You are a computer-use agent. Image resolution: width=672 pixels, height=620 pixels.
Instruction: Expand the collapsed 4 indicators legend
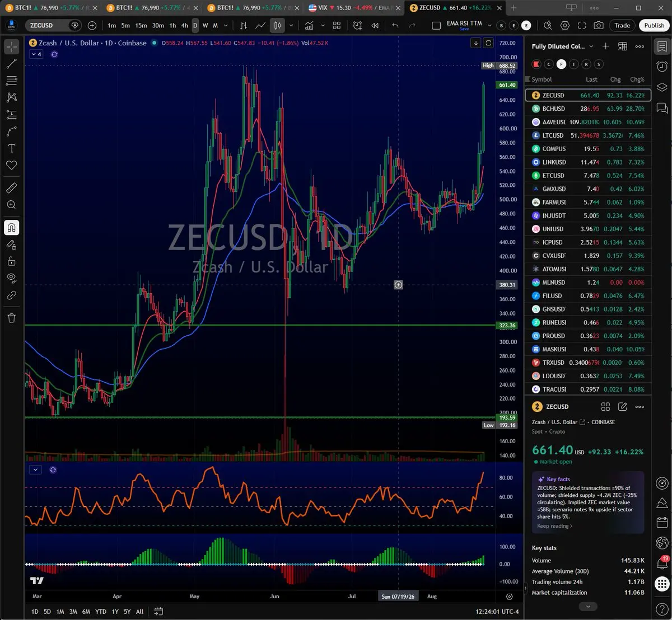(x=36, y=54)
